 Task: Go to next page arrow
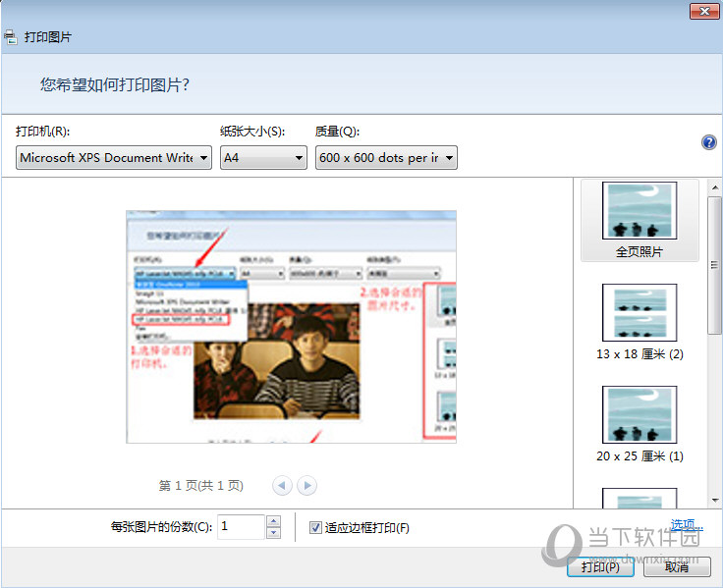[x=307, y=485]
